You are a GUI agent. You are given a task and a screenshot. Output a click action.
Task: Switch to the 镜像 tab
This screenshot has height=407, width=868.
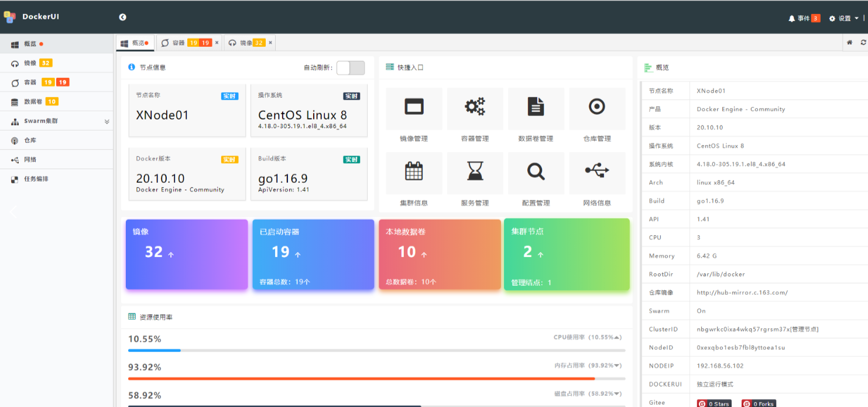[246, 42]
